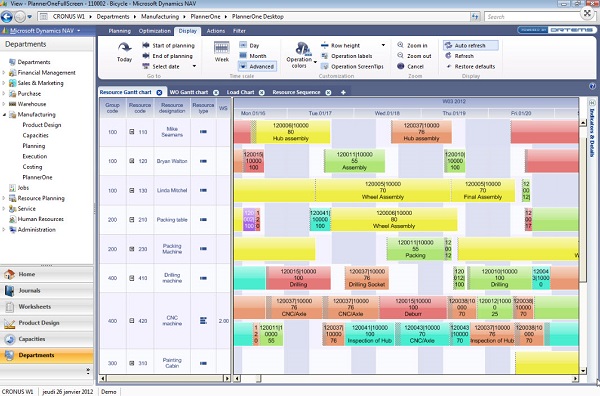Open the Worksheets navigation pane

46,306
